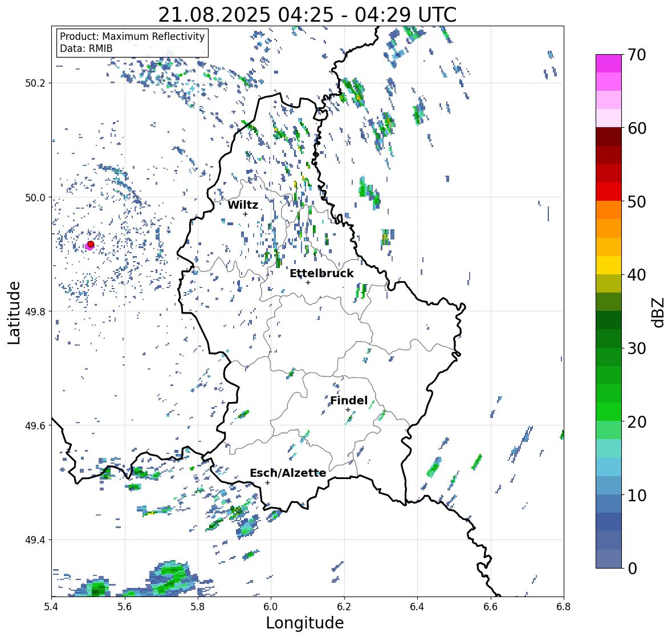Click the cross marker below Ettelbruck

tap(308, 282)
